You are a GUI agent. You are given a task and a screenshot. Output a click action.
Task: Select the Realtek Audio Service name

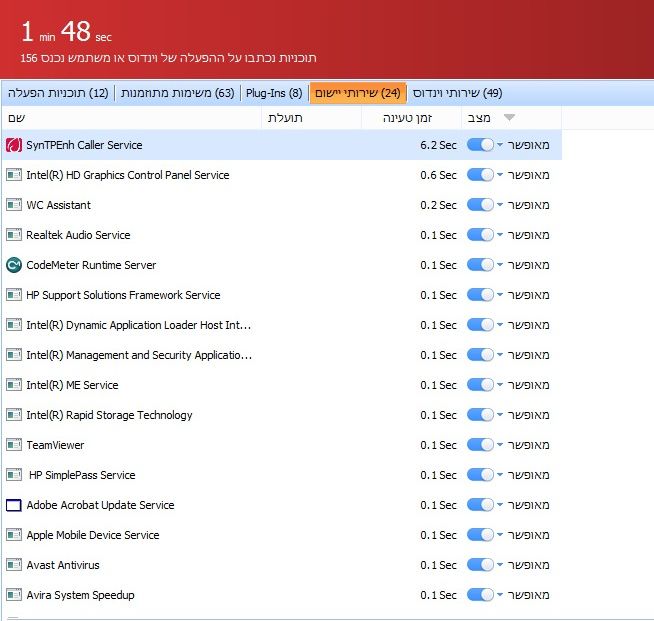(x=78, y=235)
